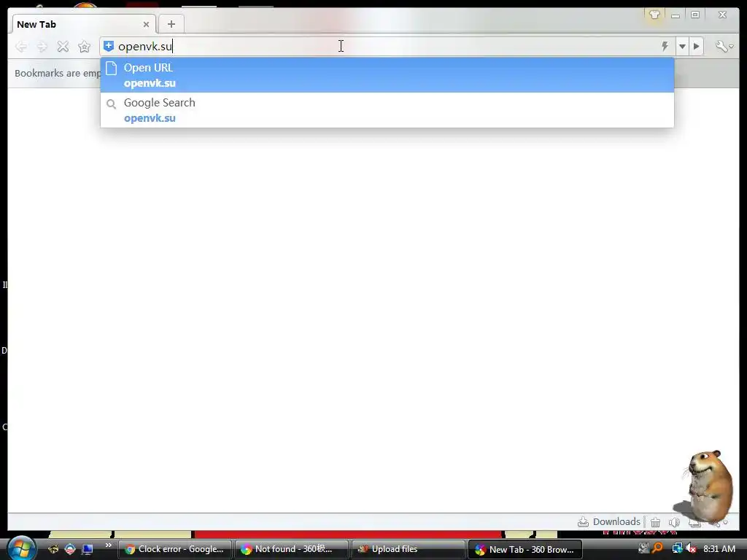Click the Windows Start orb
Screen dimensions: 747x560
[x=21, y=548]
